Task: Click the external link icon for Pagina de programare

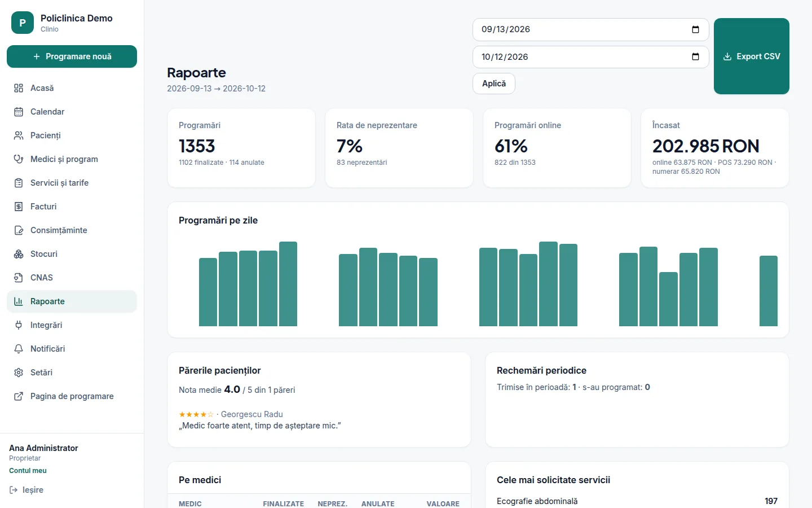Action: click(x=19, y=396)
